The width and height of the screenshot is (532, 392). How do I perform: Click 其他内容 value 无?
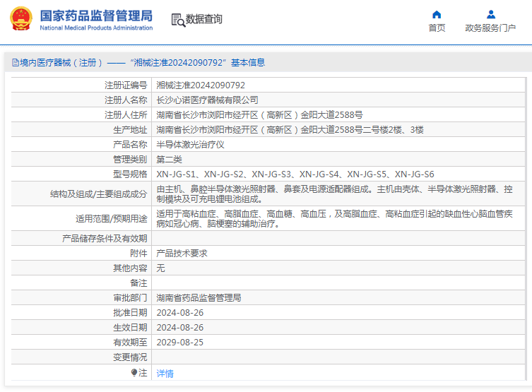(160, 268)
